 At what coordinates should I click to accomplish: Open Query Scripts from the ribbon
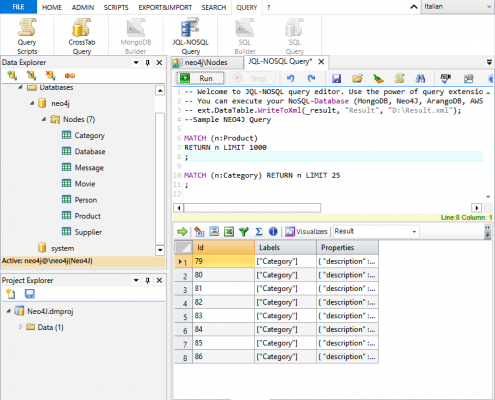(27, 36)
